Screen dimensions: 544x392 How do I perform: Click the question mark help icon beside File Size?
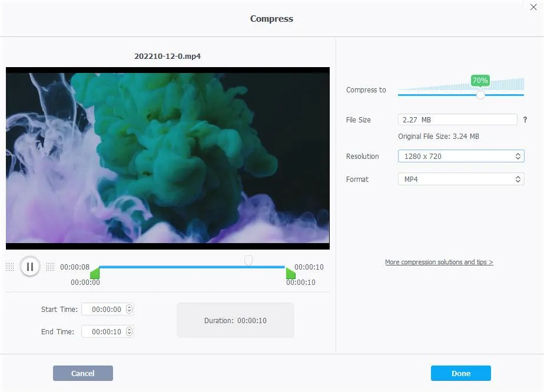(525, 119)
